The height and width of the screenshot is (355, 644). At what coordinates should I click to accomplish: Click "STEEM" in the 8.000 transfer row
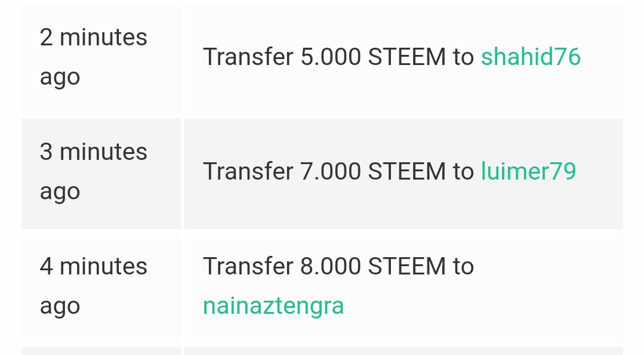click(406, 267)
